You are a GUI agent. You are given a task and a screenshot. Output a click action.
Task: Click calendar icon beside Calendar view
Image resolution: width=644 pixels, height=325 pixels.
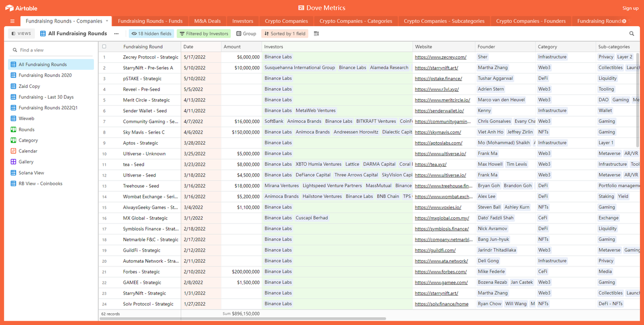pos(14,151)
